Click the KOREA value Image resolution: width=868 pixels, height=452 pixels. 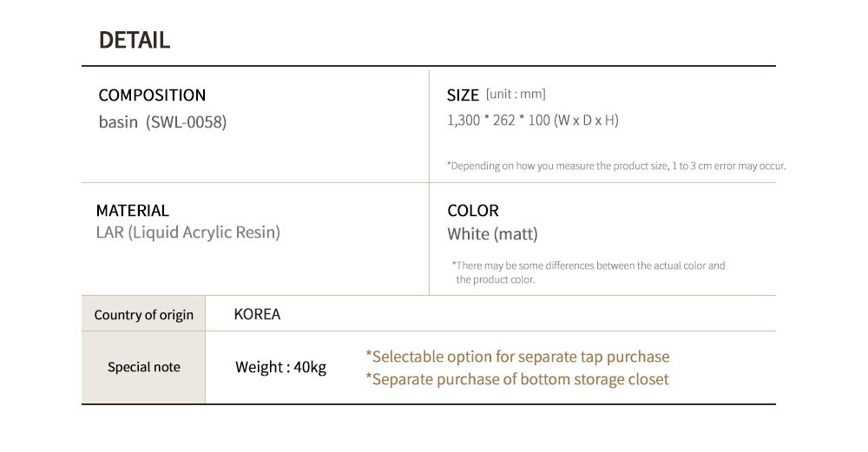pyautogui.click(x=257, y=314)
